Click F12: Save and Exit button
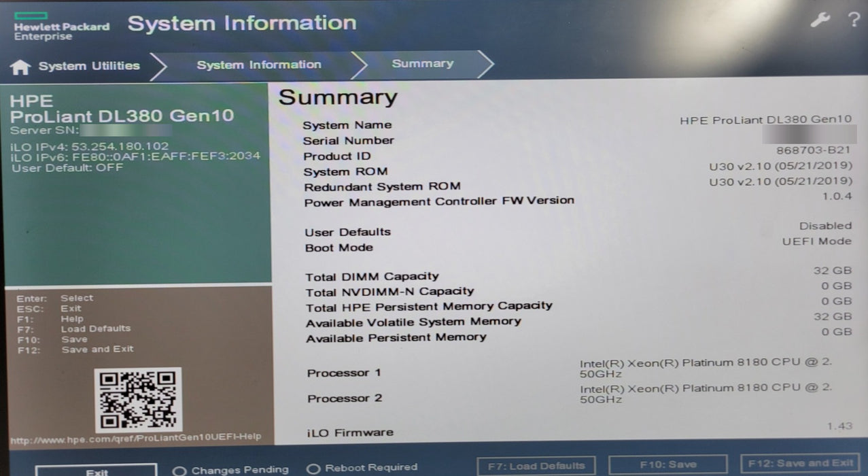The image size is (868, 476). tap(799, 463)
